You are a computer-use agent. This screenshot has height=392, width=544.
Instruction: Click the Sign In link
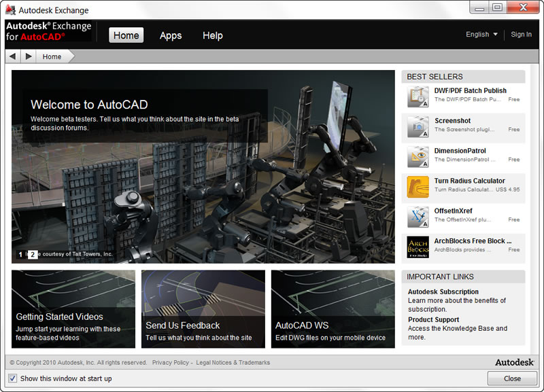click(521, 34)
